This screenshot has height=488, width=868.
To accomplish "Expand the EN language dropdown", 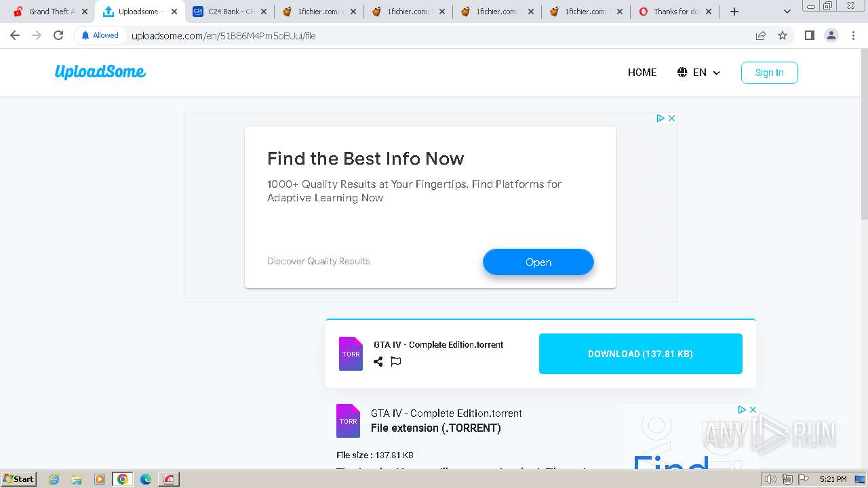I will tap(706, 73).
